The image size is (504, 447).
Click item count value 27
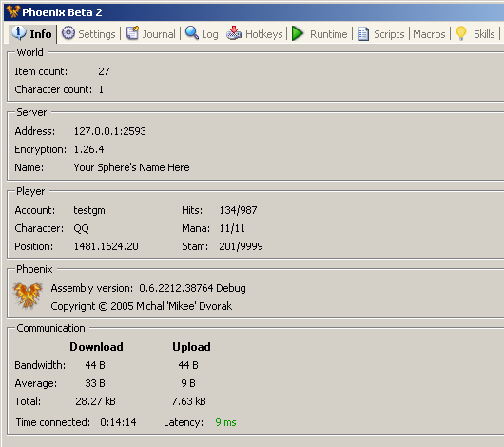pos(104,71)
